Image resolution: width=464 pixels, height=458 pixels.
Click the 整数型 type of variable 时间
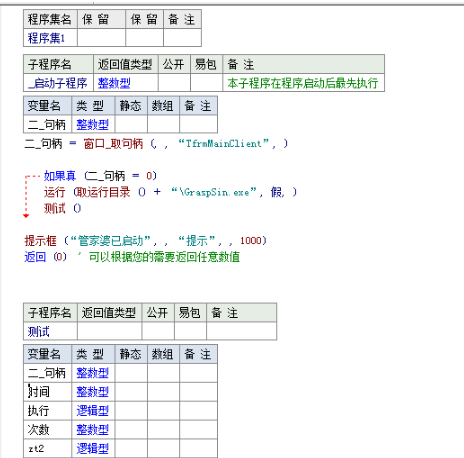coord(93,391)
